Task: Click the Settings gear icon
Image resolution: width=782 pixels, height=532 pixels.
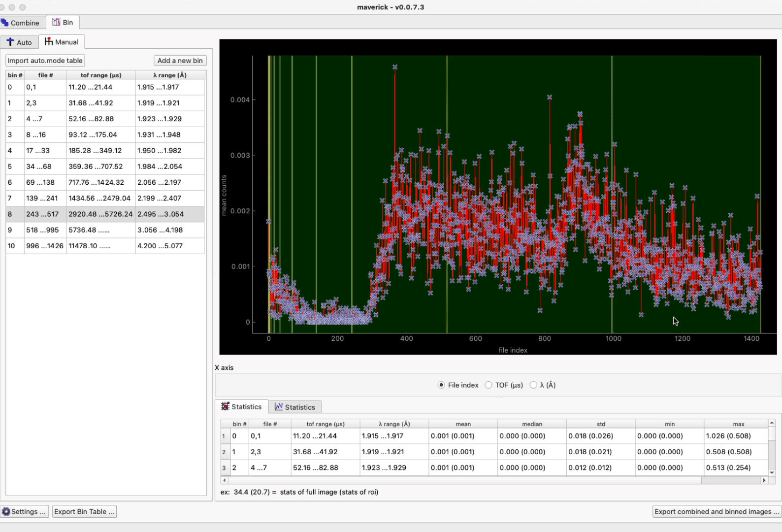Action: coord(6,511)
